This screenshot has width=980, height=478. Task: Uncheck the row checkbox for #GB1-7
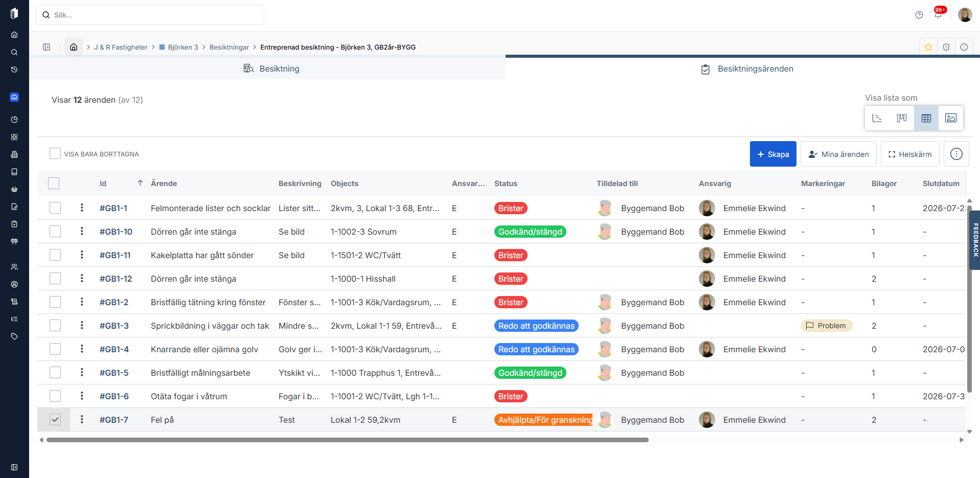click(x=55, y=419)
